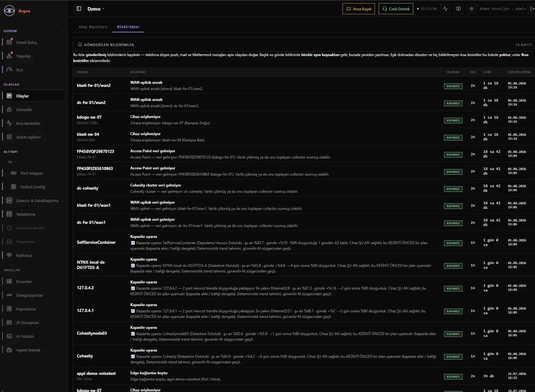
Task: Click the SÜRE column header
Action: (x=487, y=72)
